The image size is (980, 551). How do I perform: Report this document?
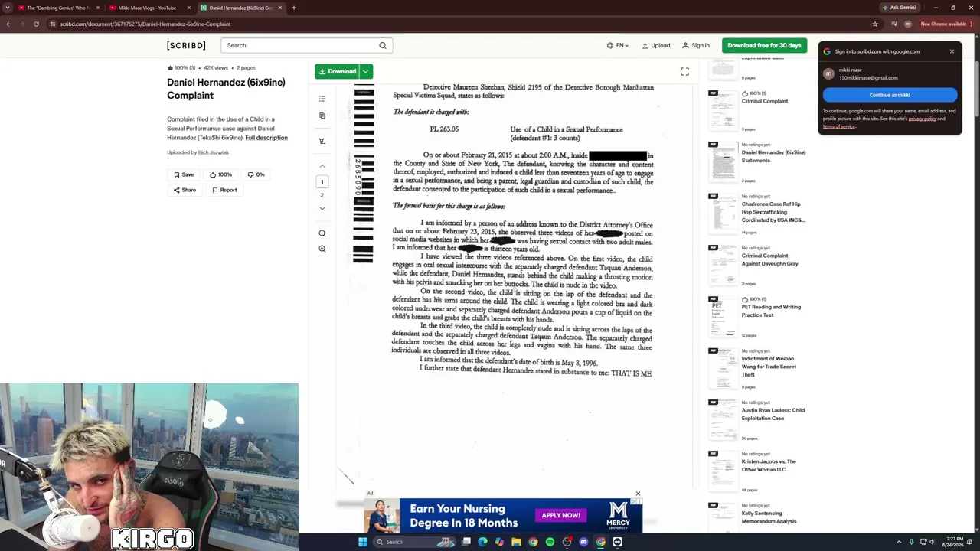[x=224, y=190]
